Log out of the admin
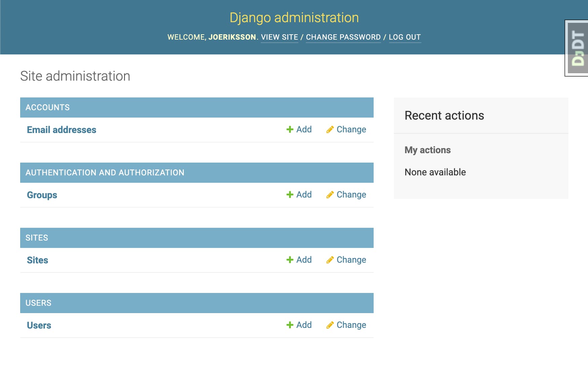This screenshot has height=385, width=588. (x=405, y=37)
